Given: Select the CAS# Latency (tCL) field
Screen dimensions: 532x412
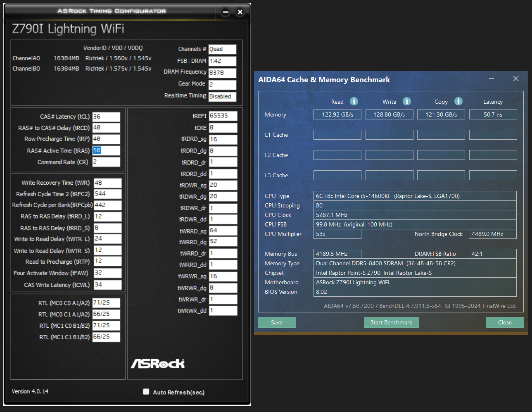Looking at the screenshot, I should pyautogui.click(x=106, y=117).
